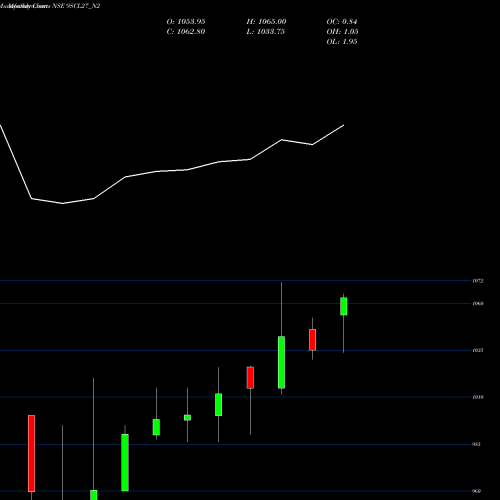Select the low value L: 1033.75

tap(266, 32)
